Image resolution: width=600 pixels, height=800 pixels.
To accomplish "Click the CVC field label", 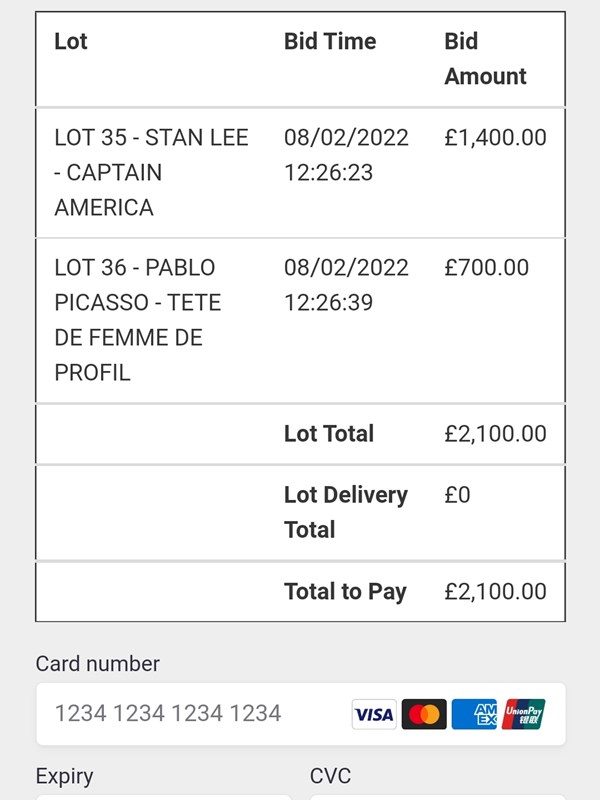I will pyautogui.click(x=330, y=776).
